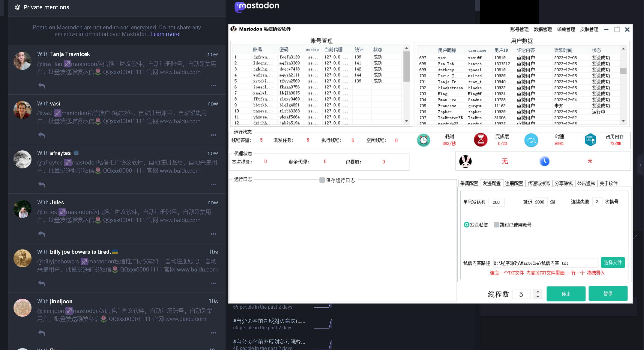Check the 跳过已使用账号 option
The width and height of the screenshot is (644, 350).
(496, 225)
